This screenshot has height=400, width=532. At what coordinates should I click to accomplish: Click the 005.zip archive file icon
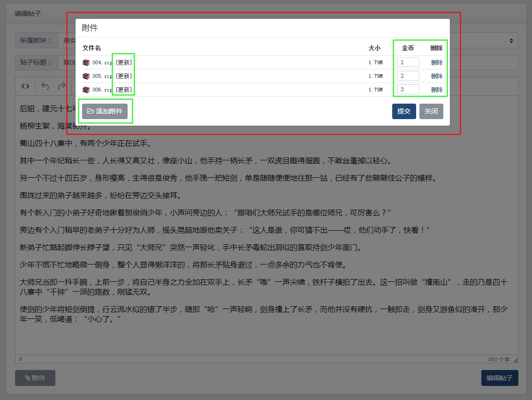pyautogui.click(x=86, y=76)
